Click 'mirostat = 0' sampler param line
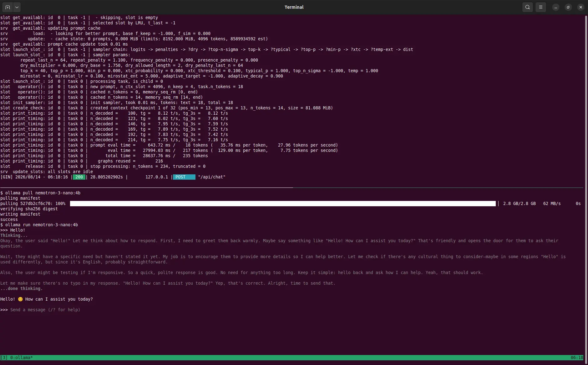The height and width of the screenshot is (365, 588). point(152,76)
